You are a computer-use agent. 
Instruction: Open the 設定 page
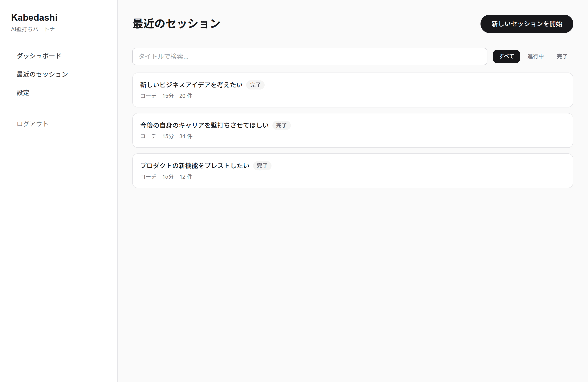tap(23, 93)
